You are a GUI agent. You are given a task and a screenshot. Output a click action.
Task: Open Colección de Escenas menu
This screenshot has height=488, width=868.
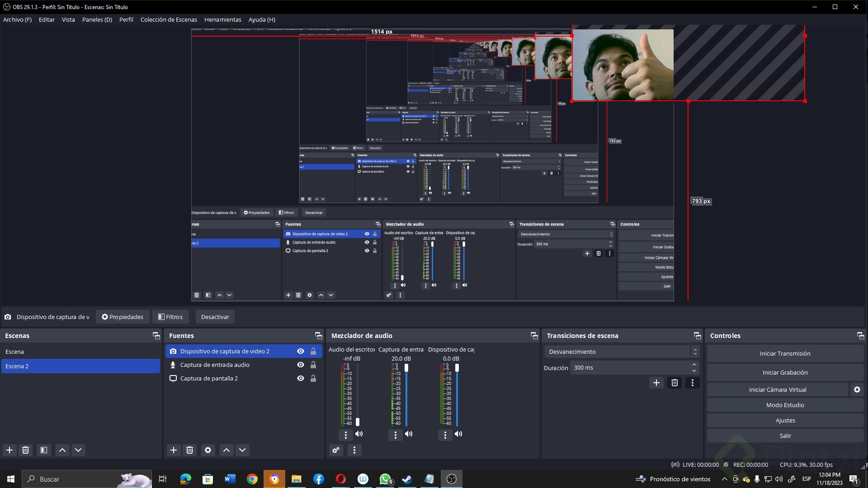(x=169, y=19)
